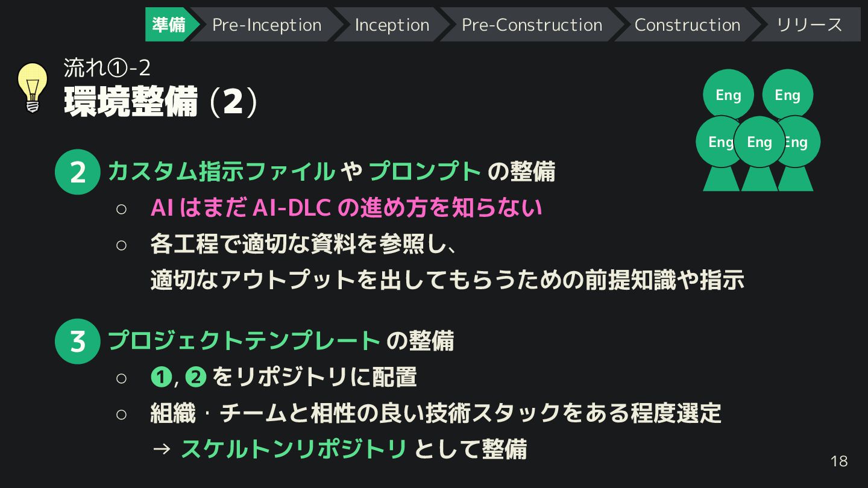Click the カスタム指示ファイル green text
The width and height of the screenshot is (868, 488).
click(221, 172)
